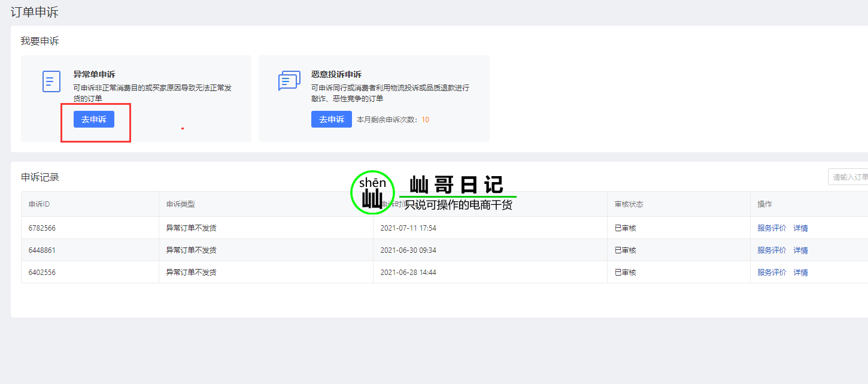Click 已审核 status in row 6402556
The height and width of the screenshot is (384, 868).
coord(625,273)
